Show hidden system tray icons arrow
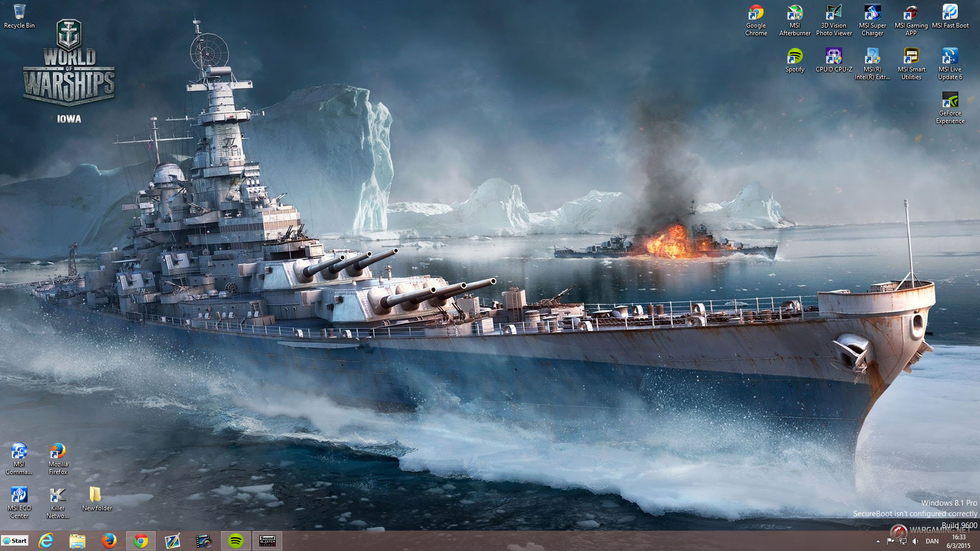The height and width of the screenshot is (551, 980). pyautogui.click(x=878, y=541)
